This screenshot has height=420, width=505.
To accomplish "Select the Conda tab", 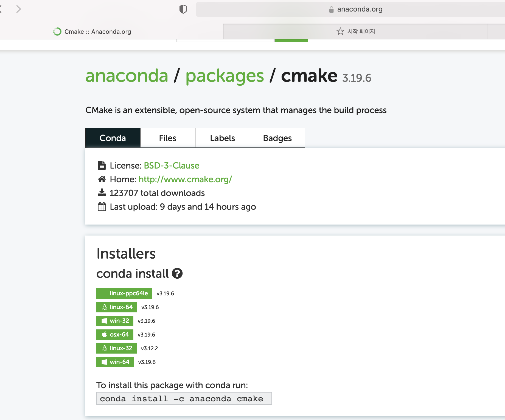I will (113, 138).
